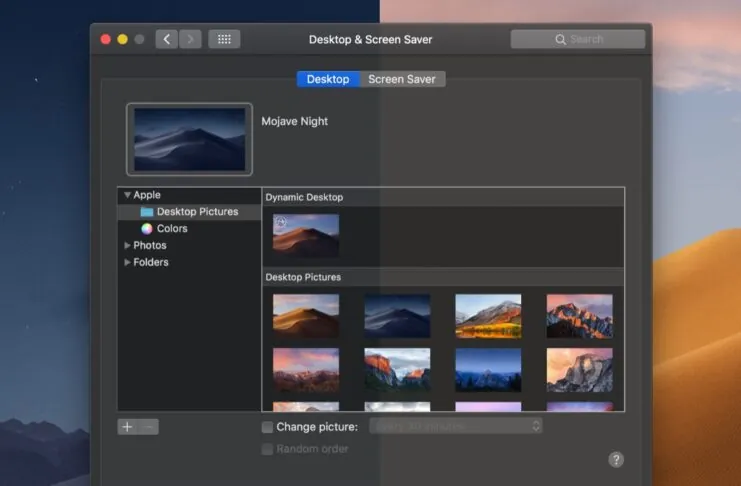Click the Search field
741x486 pixels.
[x=578, y=39]
